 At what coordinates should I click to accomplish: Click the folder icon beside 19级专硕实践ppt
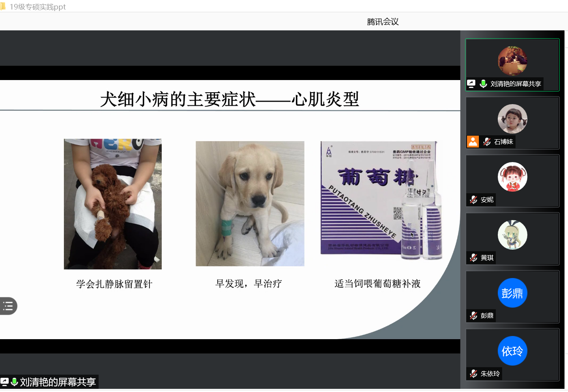click(3, 6)
